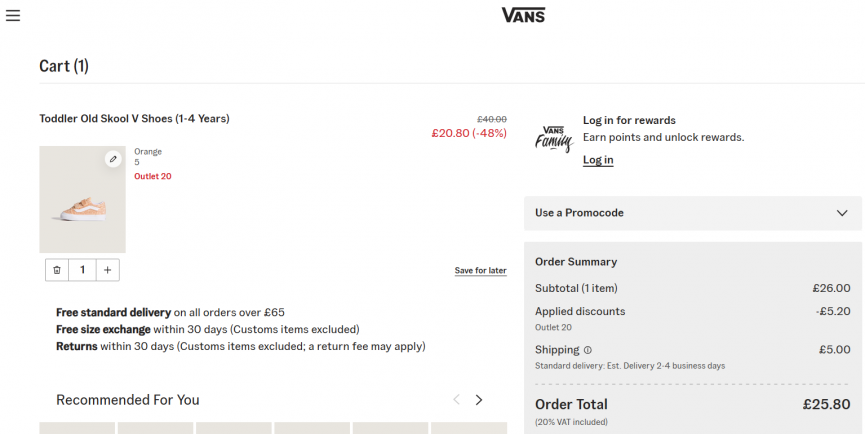This screenshot has width=865, height=434.
Task: Show previous recommended products arrow
Action: [x=456, y=400]
